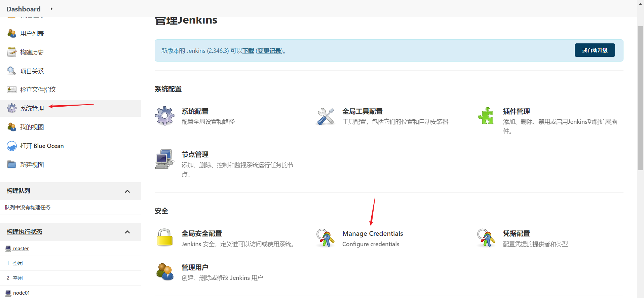Click 新建视图 in the sidebar
Image resolution: width=644 pixels, height=298 pixels.
[x=32, y=165]
